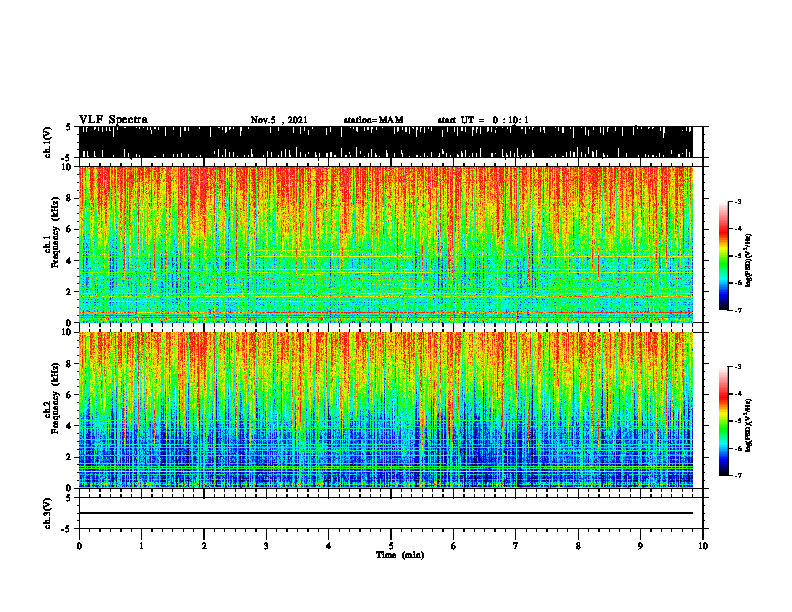Click the ch.1(V) waveform strip

coord(386,142)
